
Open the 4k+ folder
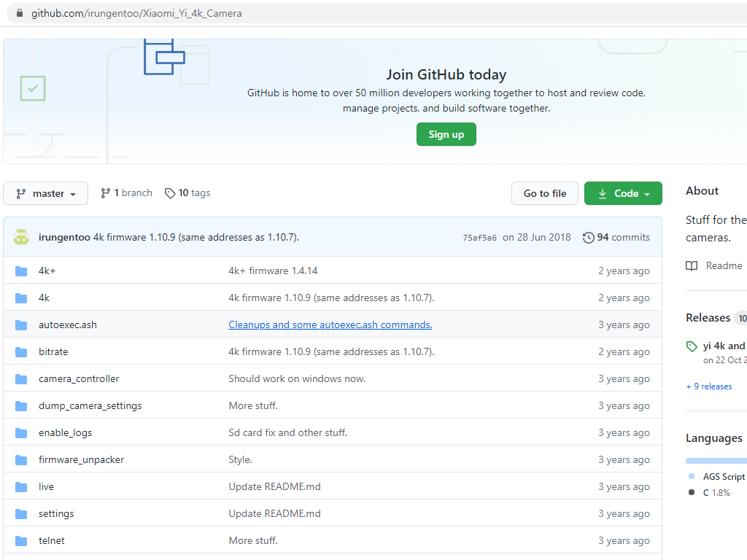click(x=47, y=271)
